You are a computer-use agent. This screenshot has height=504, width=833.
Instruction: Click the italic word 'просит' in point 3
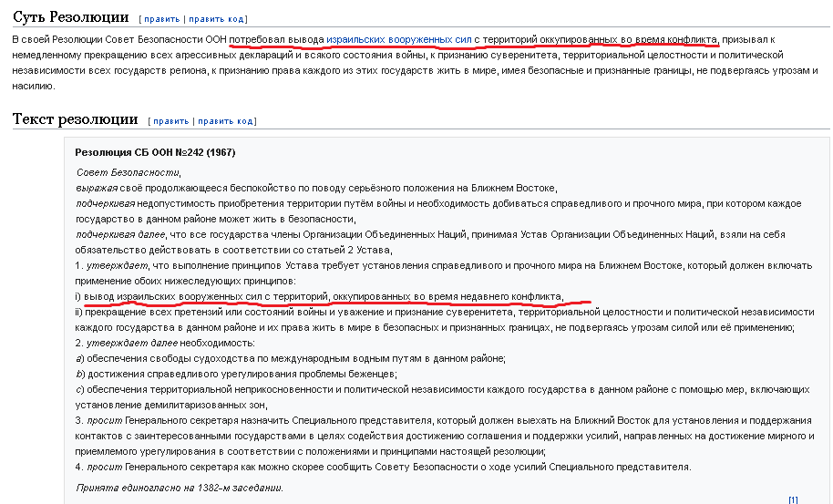click(104, 421)
